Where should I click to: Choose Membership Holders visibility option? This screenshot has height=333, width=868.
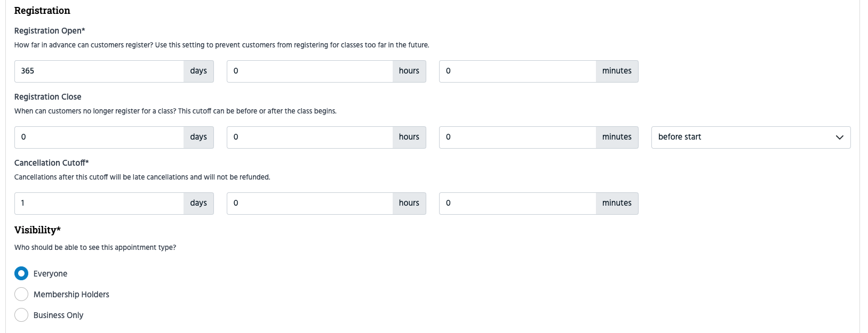[21, 294]
